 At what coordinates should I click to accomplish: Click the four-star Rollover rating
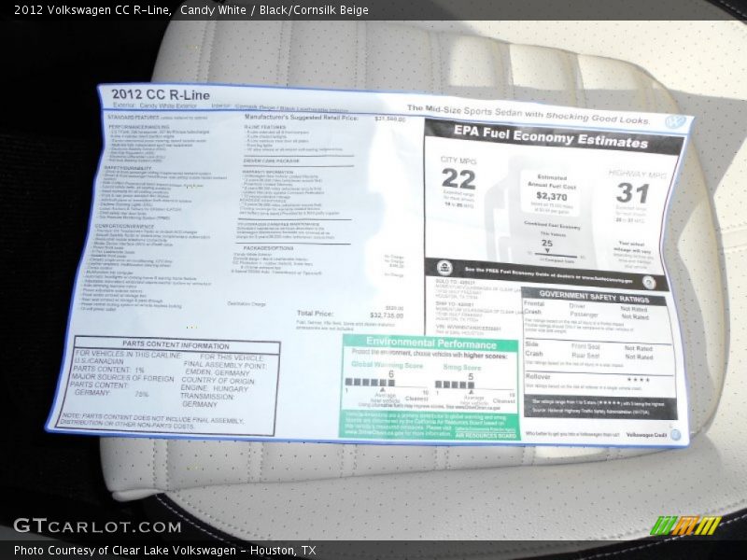[640, 379]
